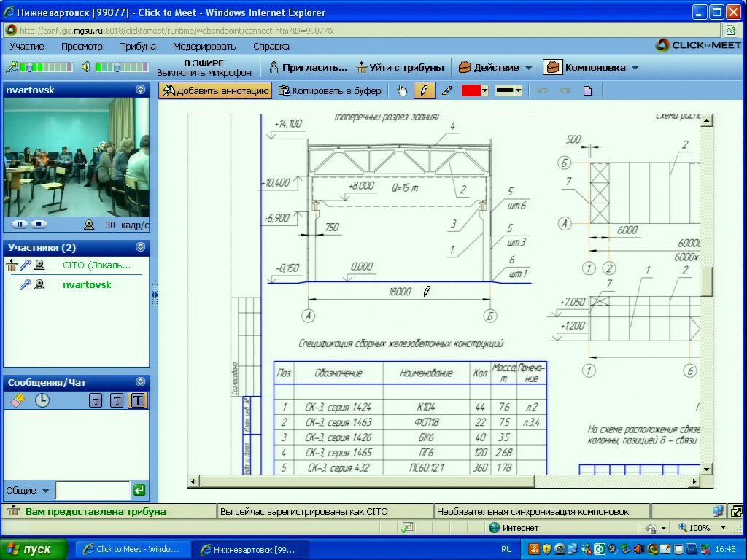This screenshot has height=560, width=747.
Task: Open the Справка menu
Action: [271, 46]
